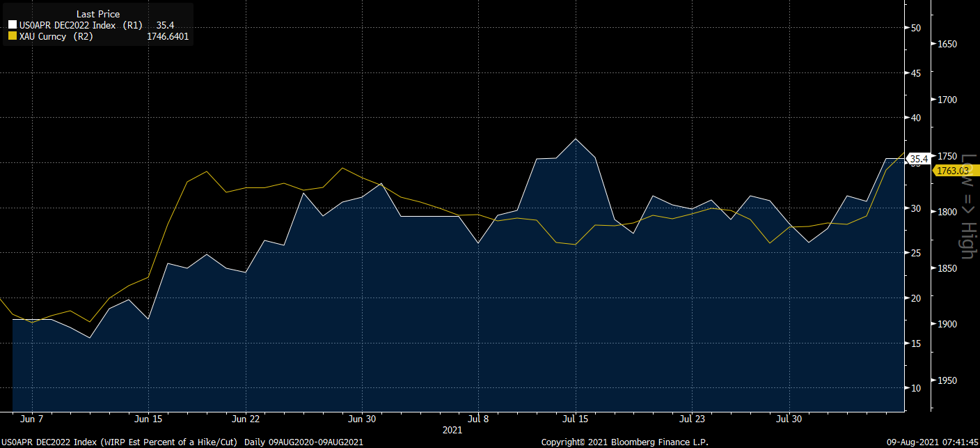
Task: Click the 1950 label on R2 axis
Action: point(947,380)
